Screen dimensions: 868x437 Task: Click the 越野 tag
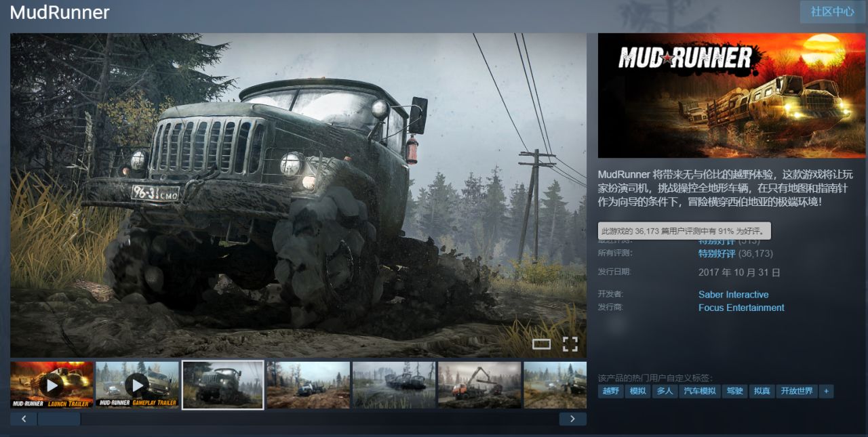click(x=611, y=391)
